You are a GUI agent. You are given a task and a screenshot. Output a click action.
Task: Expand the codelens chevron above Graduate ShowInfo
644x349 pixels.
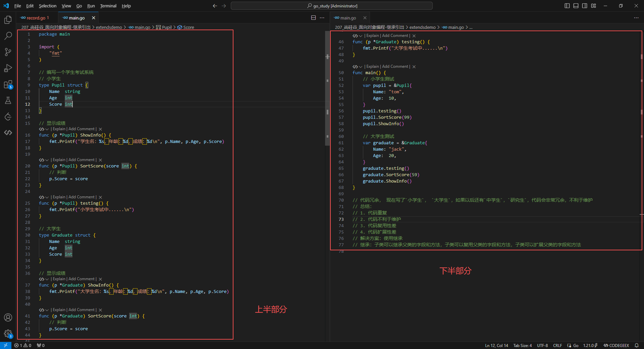[x=47, y=279]
